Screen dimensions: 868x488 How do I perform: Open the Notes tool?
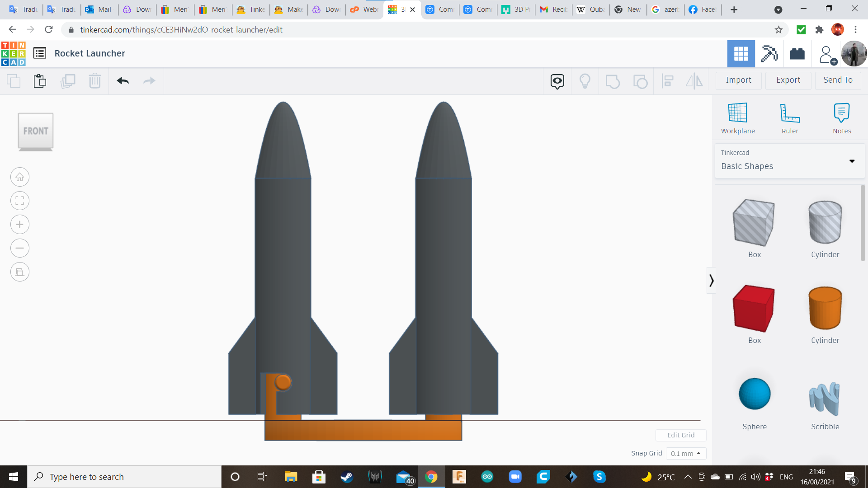pyautogui.click(x=842, y=117)
